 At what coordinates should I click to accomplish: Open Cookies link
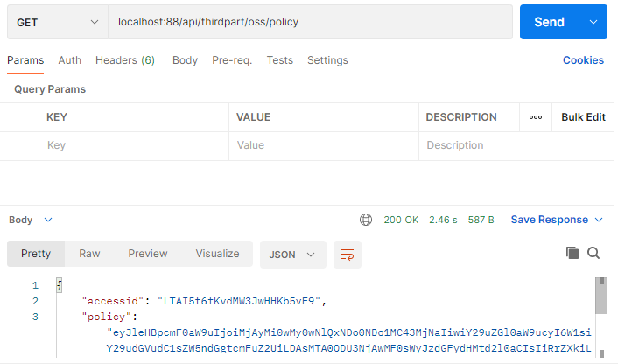click(583, 60)
